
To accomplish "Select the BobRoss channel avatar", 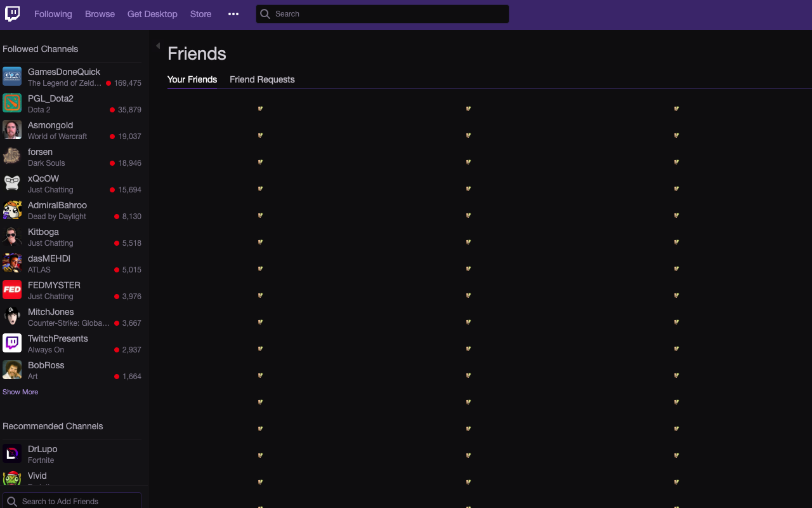I will click(11, 370).
